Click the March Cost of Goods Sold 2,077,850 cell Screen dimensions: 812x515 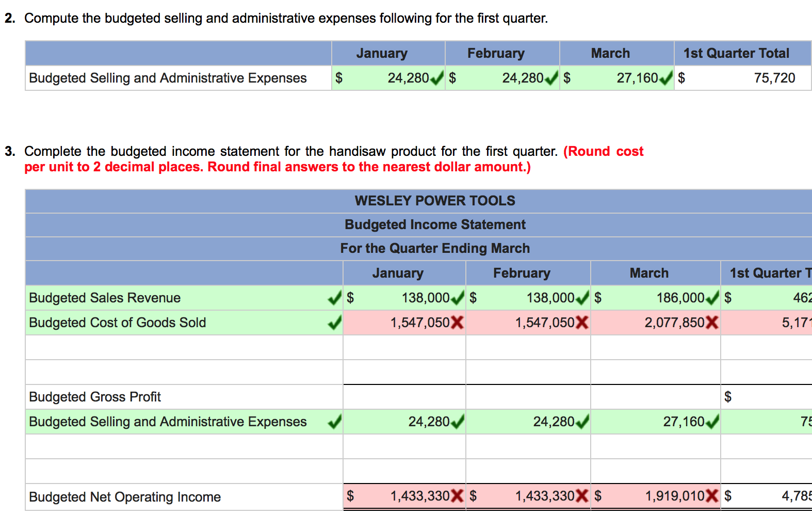click(656, 323)
